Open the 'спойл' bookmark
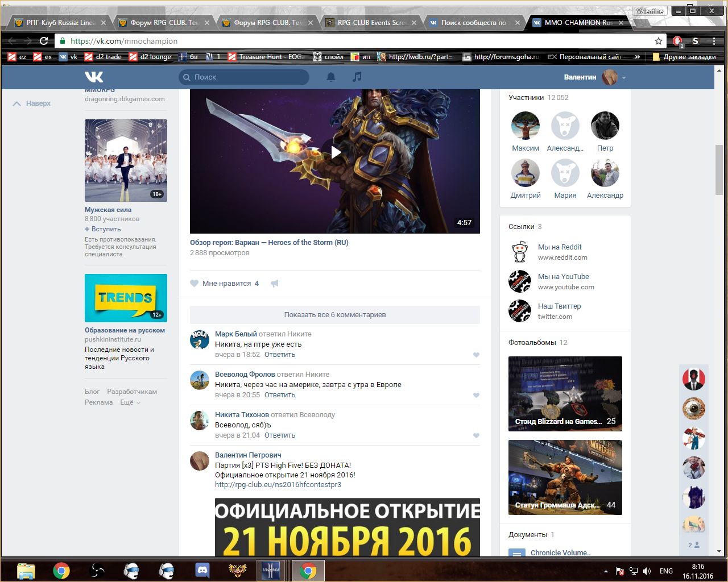Viewport: 728px width, 582px height. click(329, 57)
